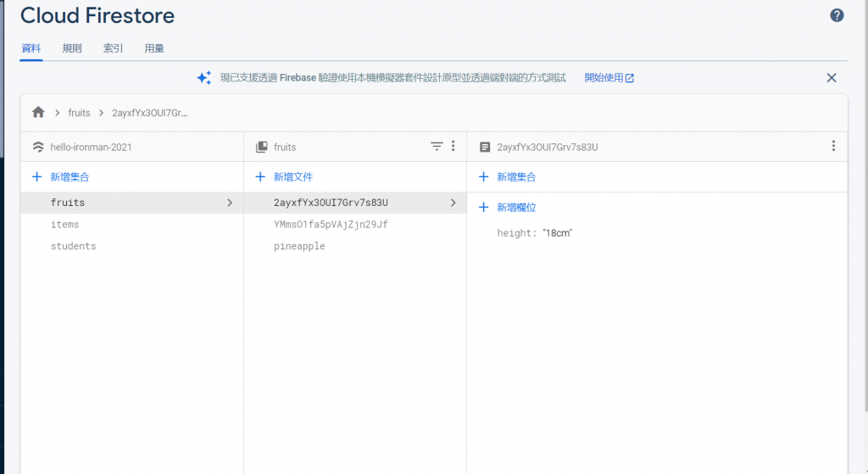Open the help question mark icon

click(837, 15)
